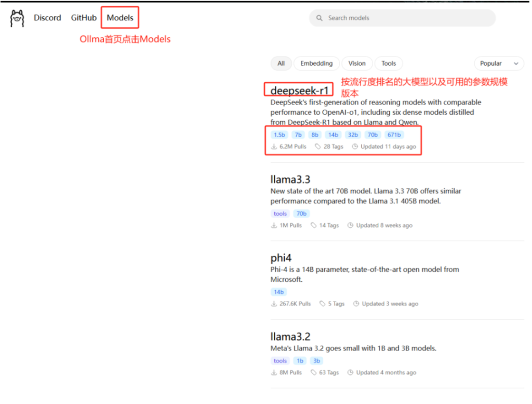Select the 8b tag of deepseek-r1
This screenshot has height=404, width=532.
click(315, 135)
